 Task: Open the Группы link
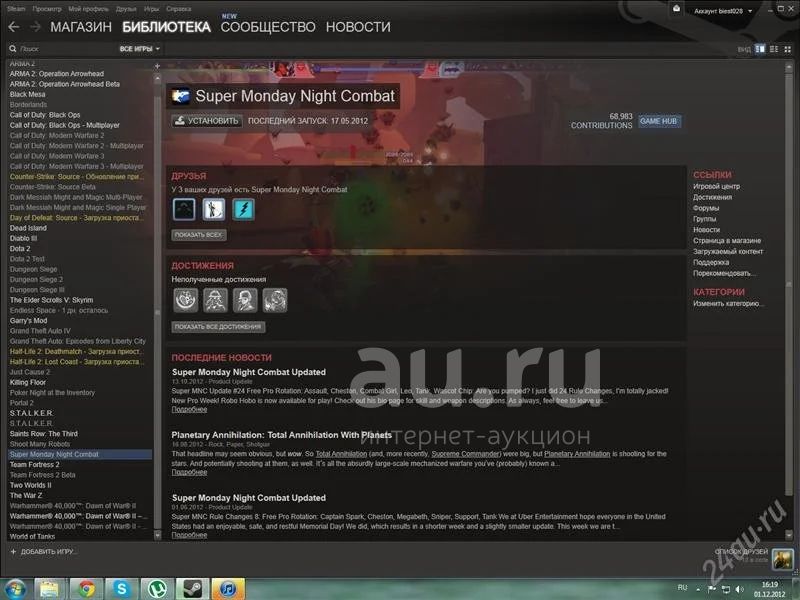705,219
